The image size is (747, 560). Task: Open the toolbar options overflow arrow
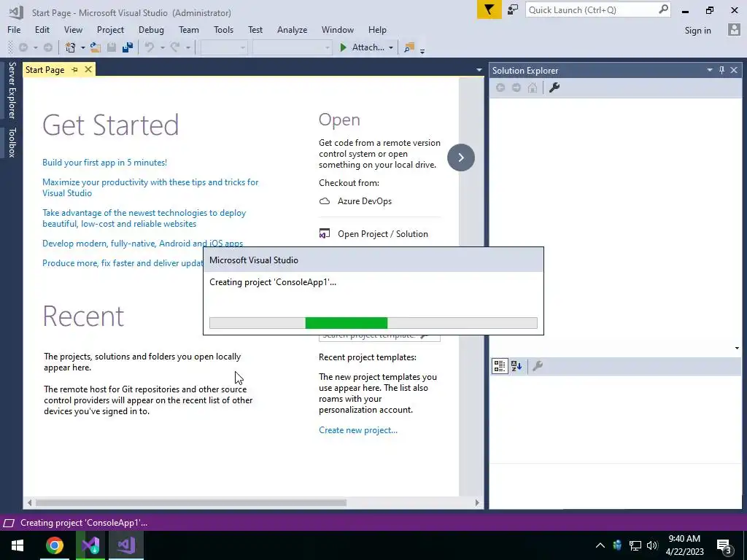point(422,50)
